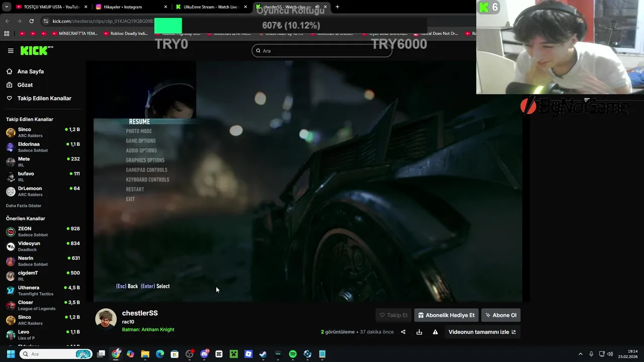Screen dimensions: 644x362
Task: Switch to Hikayeler Instagram tab
Action: (131, 7)
